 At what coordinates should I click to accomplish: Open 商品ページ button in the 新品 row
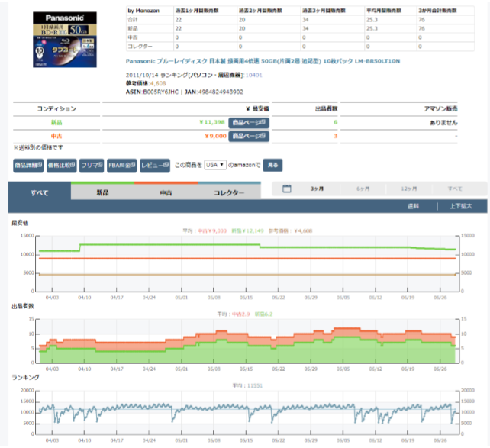[249, 122]
